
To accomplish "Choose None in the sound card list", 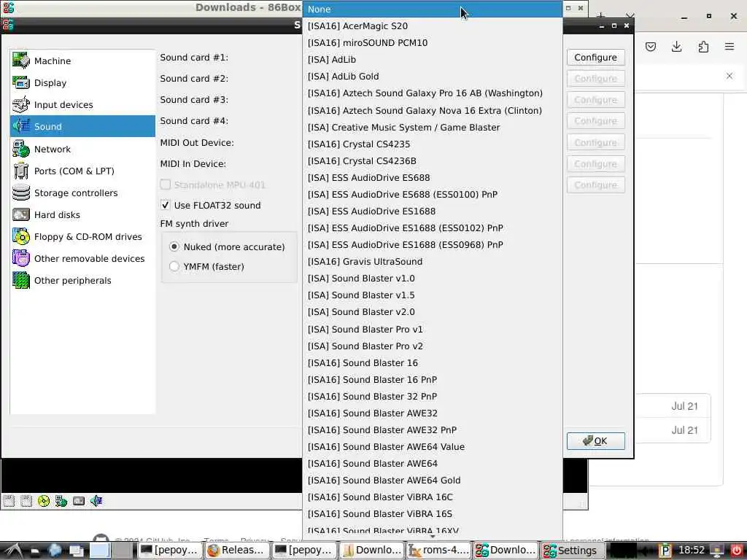I will (432, 9).
